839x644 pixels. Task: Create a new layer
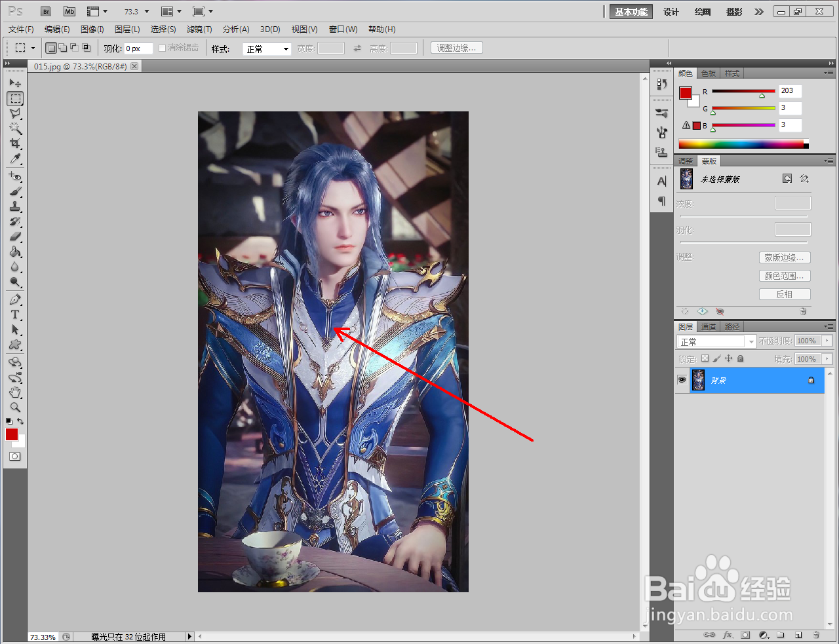tap(798, 635)
